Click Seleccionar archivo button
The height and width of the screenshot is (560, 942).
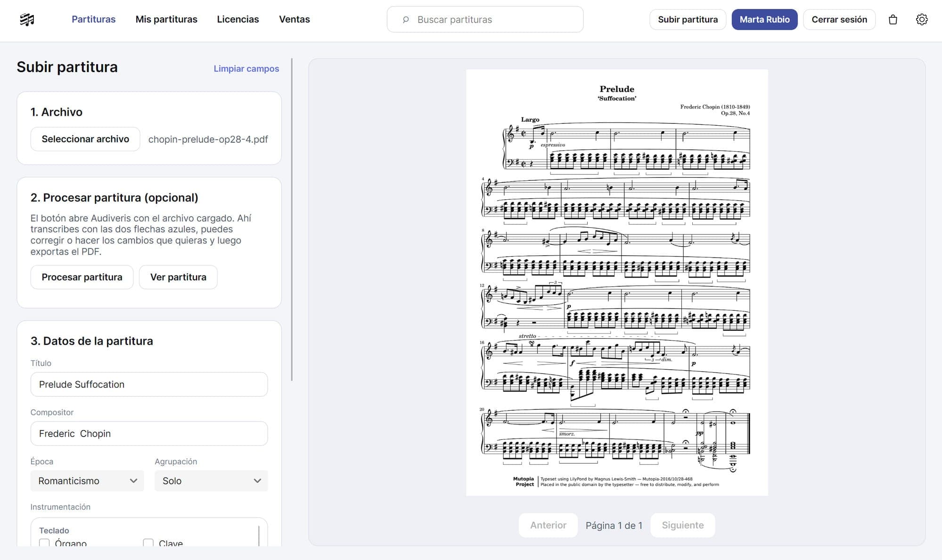point(85,139)
